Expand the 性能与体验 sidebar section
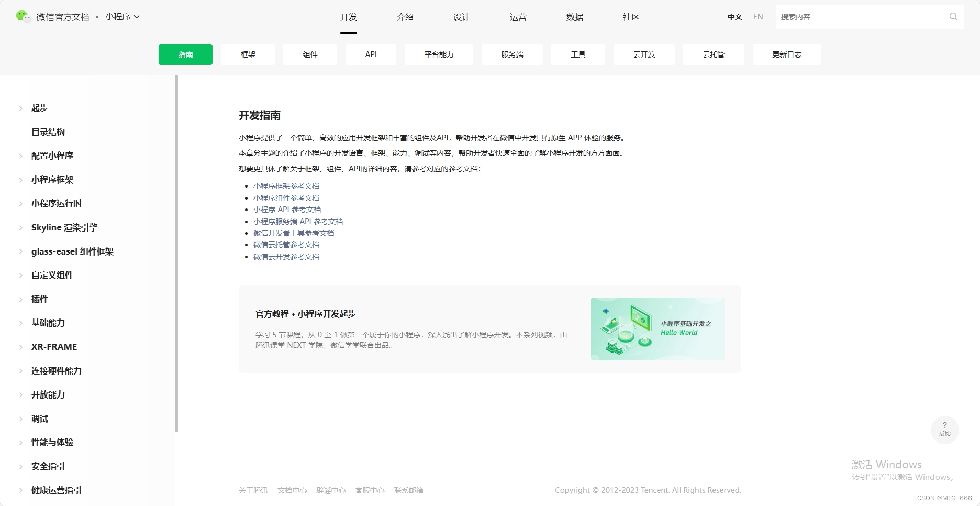 pos(20,442)
